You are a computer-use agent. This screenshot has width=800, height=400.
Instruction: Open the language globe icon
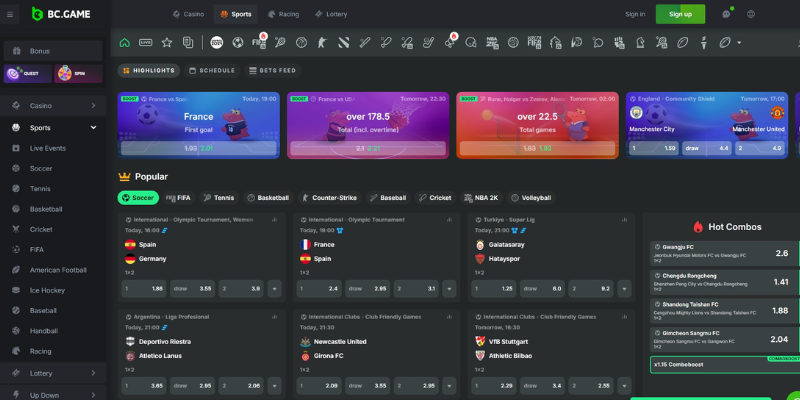[751, 14]
